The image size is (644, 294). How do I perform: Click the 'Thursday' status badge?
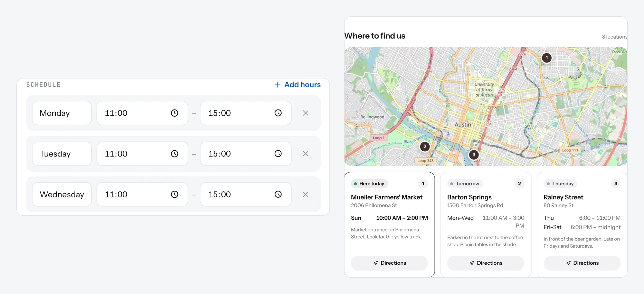point(560,184)
